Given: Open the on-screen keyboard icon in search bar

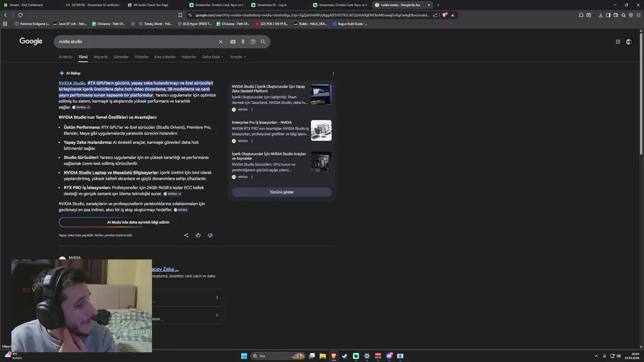Looking at the screenshot, I should 233,42.
